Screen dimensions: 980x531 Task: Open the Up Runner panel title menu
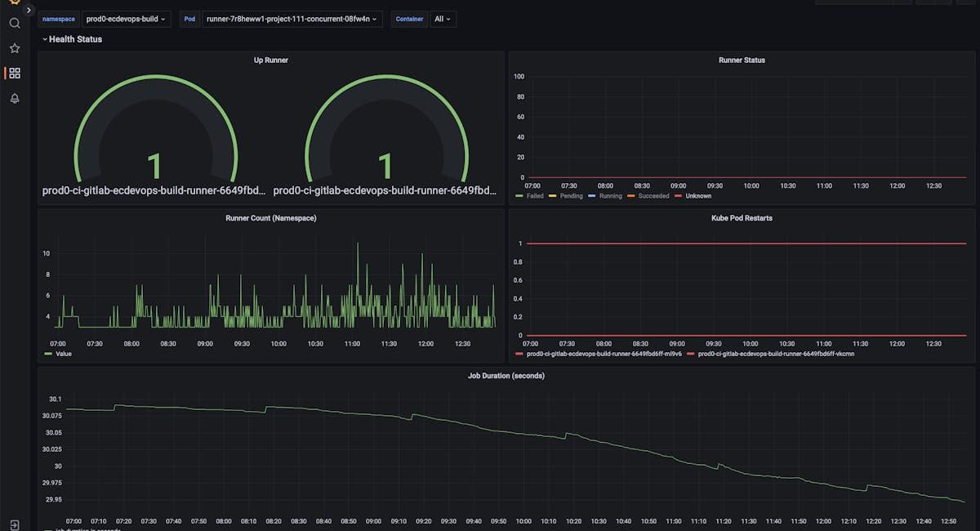(270, 60)
